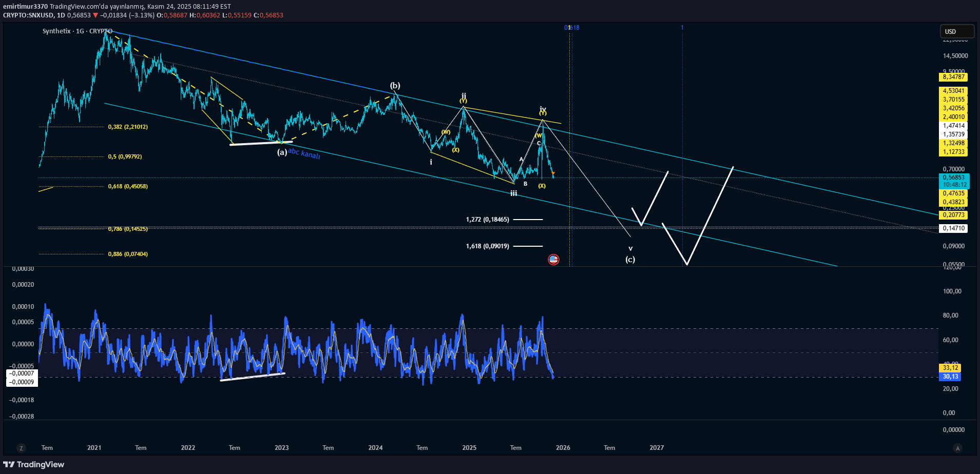This screenshot has height=474, width=980.
Task: Click the username emirtimur3370
Action: pos(25,6)
